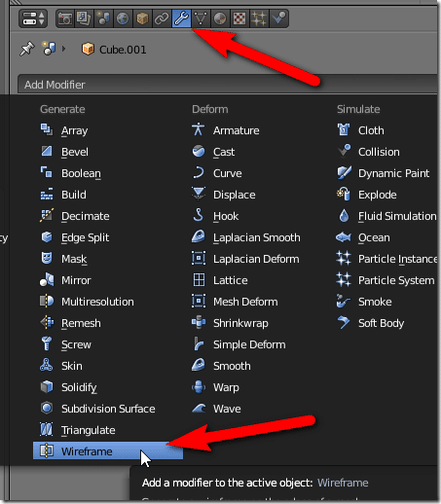Expand the breadcrumb arrow before Cube.001
Viewport: 441px width, 504px height.
click(63, 49)
